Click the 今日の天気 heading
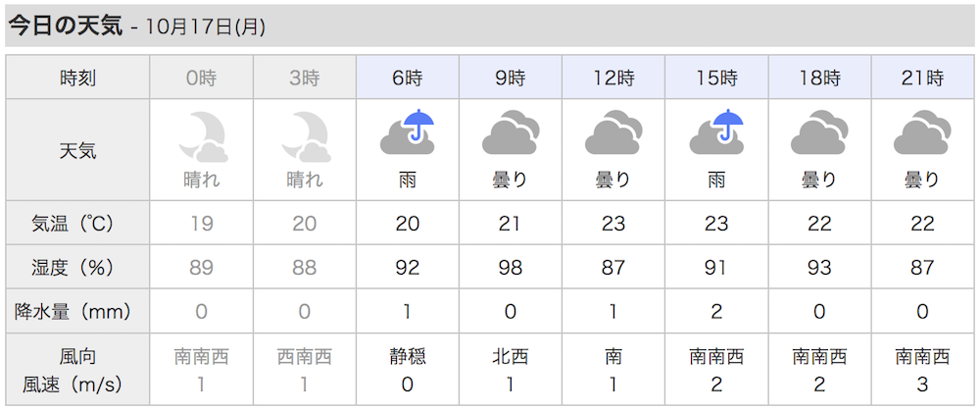The image size is (980, 411). pos(65,26)
